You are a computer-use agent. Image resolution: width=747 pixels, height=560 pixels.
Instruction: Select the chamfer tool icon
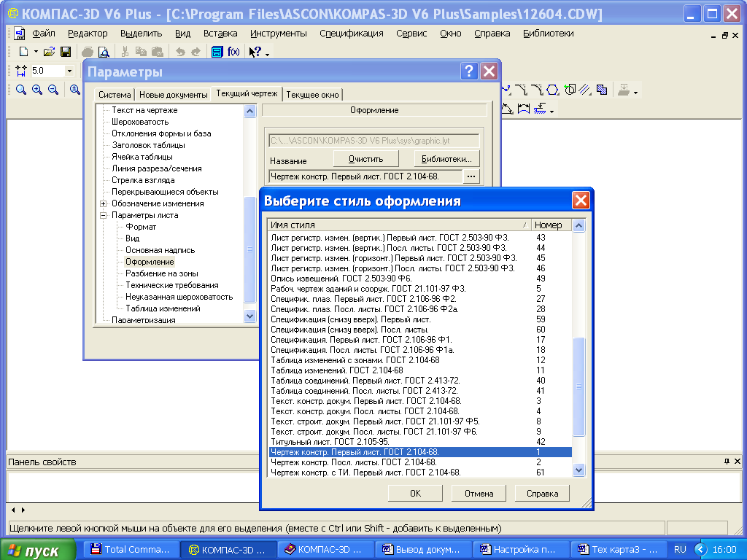(x=521, y=90)
